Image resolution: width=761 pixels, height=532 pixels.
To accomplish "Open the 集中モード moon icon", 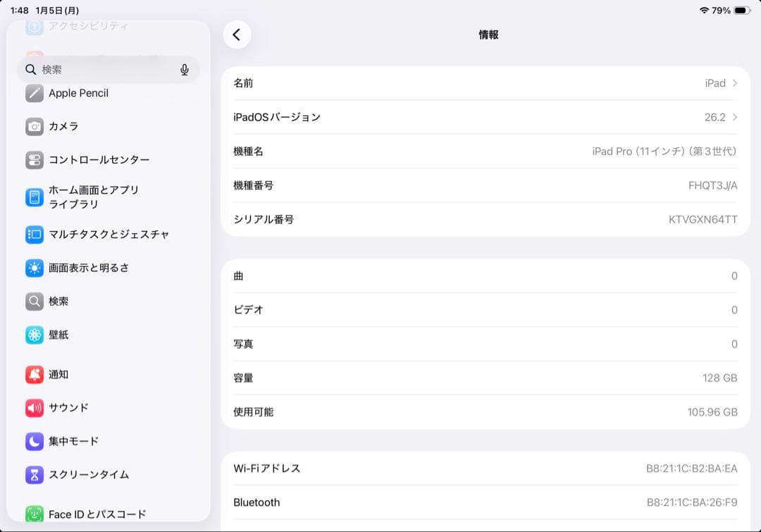I will [x=34, y=441].
